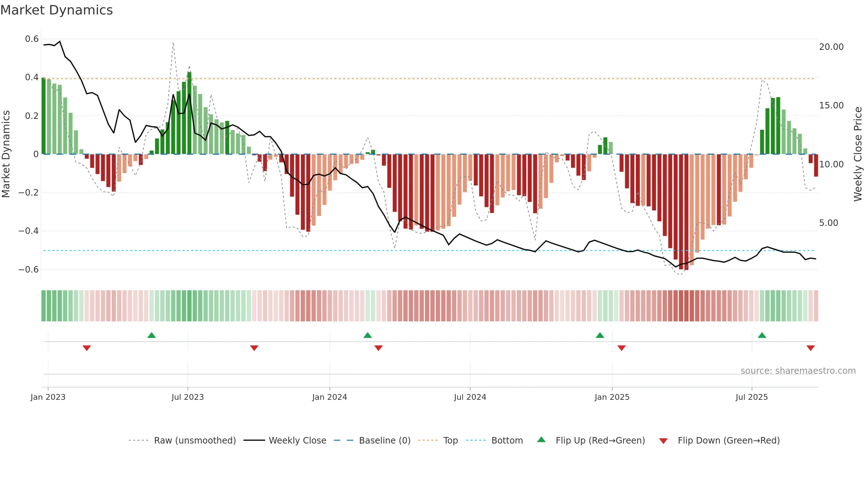Viewport: 868px width, 488px height.
Task: Click the −0.6 left axis label
Action: point(29,269)
